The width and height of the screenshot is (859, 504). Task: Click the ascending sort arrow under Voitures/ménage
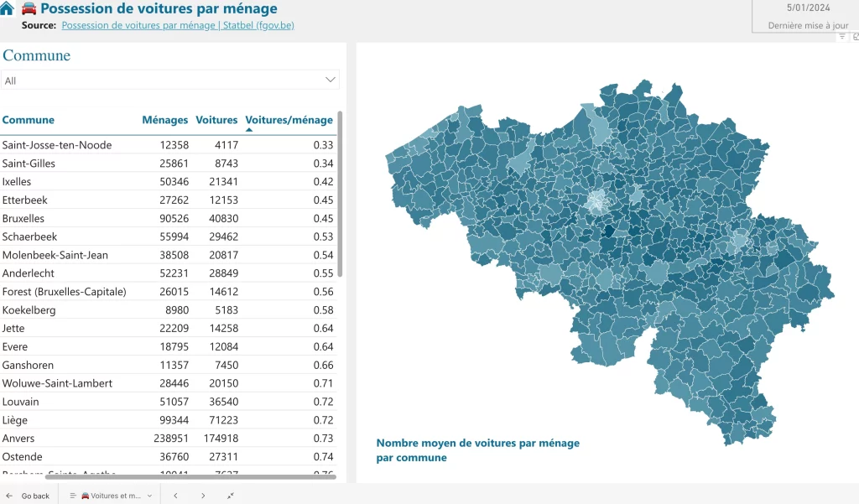[x=249, y=130]
